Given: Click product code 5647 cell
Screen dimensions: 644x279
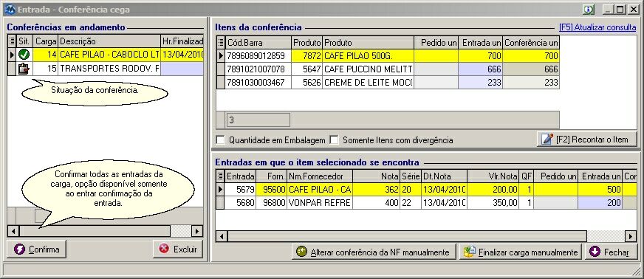Looking at the screenshot, I should pyautogui.click(x=307, y=69).
